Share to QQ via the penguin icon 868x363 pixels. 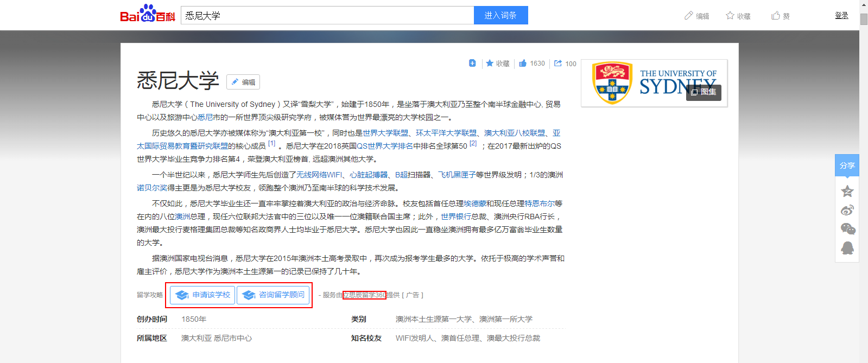(847, 248)
